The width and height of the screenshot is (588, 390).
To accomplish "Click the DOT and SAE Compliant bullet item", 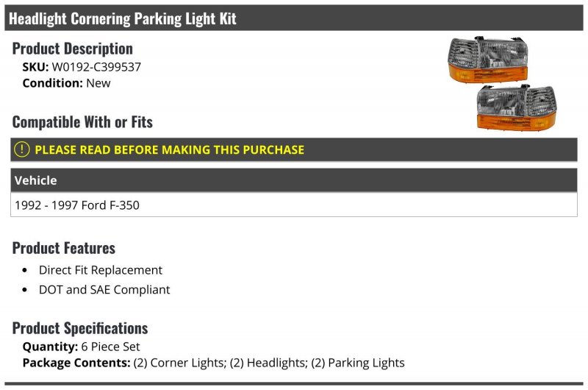I will (104, 289).
